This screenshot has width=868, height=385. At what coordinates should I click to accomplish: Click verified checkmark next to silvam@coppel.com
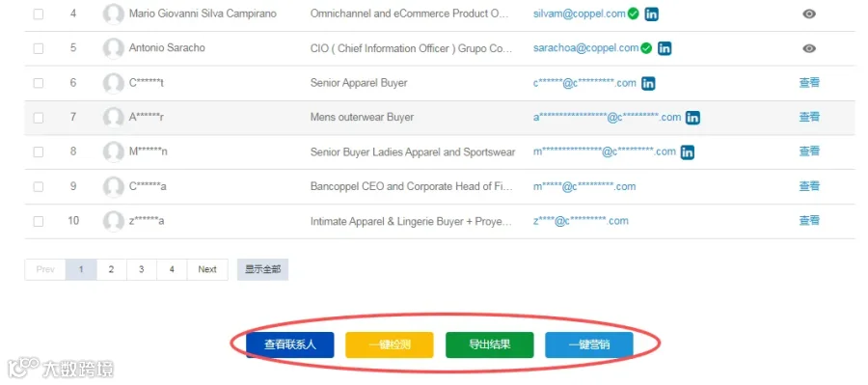pos(634,14)
